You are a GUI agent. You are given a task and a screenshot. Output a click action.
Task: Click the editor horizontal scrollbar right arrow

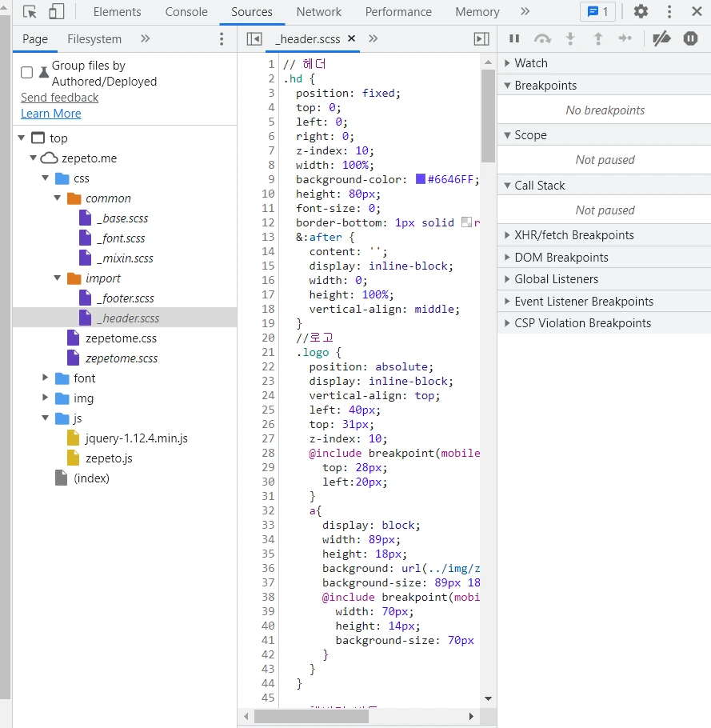471,716
